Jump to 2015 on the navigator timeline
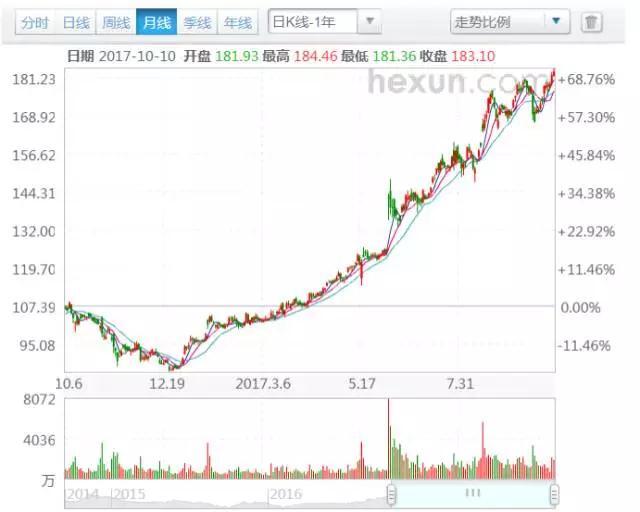Image resolution: width=640 pixels, height=512 pixels. click(x=129, y=494)
